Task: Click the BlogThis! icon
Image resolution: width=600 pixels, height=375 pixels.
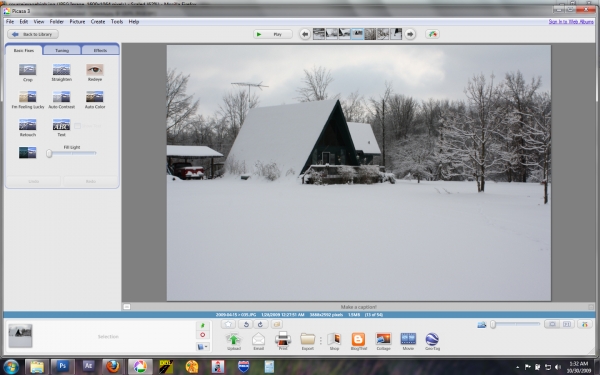Action: (x=358, y=339)
